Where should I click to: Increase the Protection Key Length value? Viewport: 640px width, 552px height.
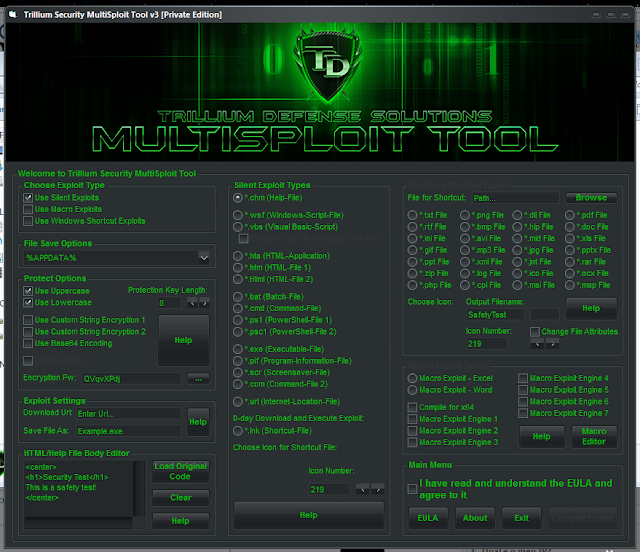[x=204, y=303]
